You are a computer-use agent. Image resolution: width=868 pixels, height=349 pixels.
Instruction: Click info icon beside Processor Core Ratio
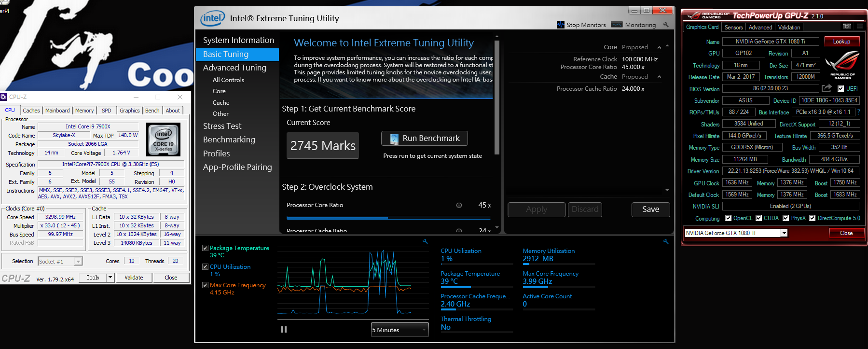(459, 205)
